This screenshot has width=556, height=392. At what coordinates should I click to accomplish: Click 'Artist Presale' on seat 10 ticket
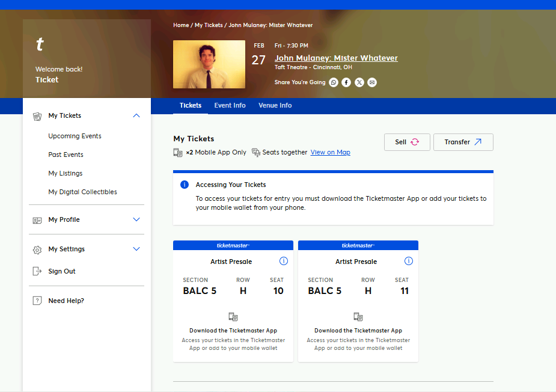click(x=231, y=262)
